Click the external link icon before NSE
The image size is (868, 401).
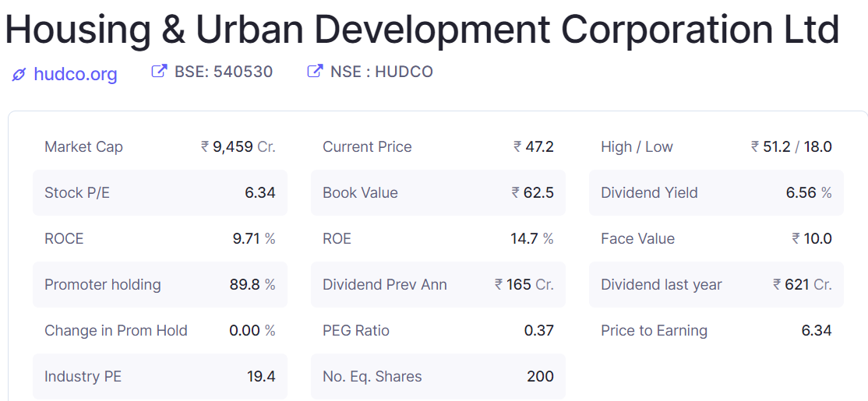(315, 72)
